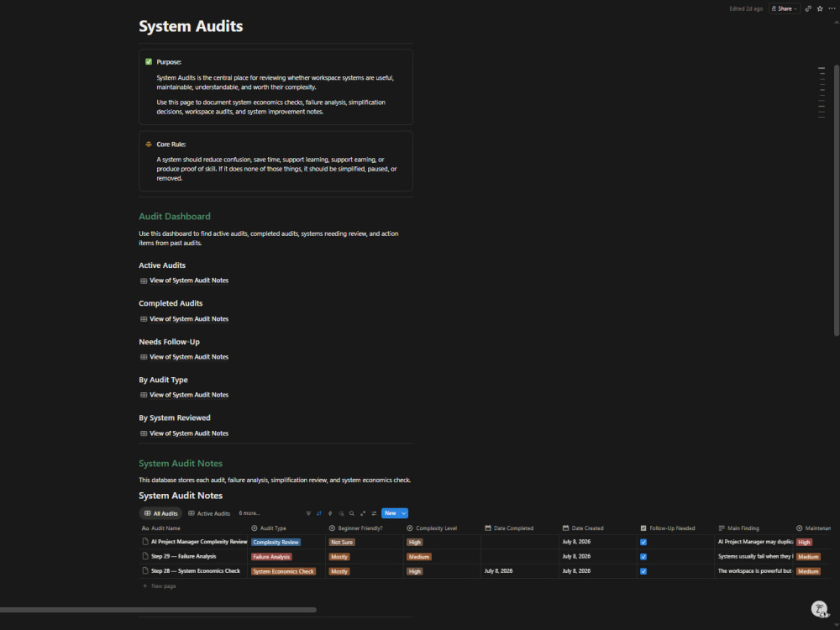Add a row with New page
This screenshot has width=840, height=630.
pos(159,586)
